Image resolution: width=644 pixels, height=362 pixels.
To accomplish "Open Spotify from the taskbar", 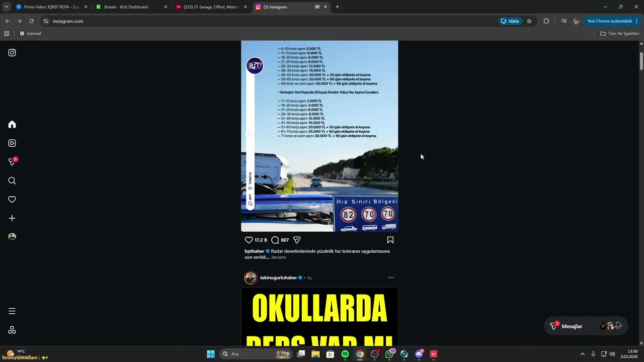I will (x=345, y=354).
